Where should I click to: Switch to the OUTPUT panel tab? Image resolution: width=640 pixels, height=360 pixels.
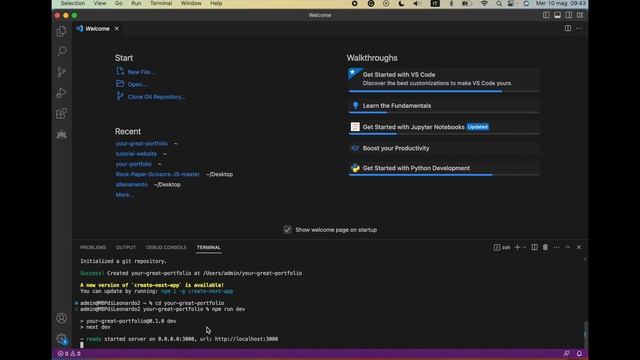pos(126,247)
